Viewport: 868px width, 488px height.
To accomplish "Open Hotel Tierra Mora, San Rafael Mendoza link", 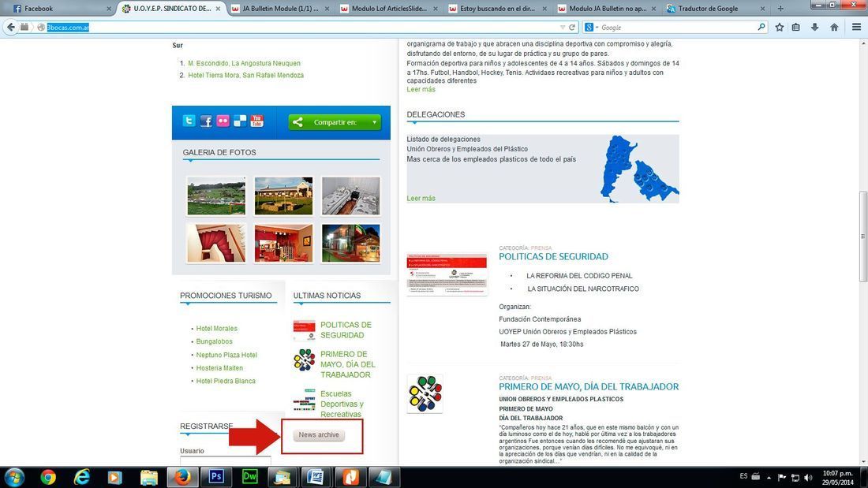I will click(x=245, y=75).
